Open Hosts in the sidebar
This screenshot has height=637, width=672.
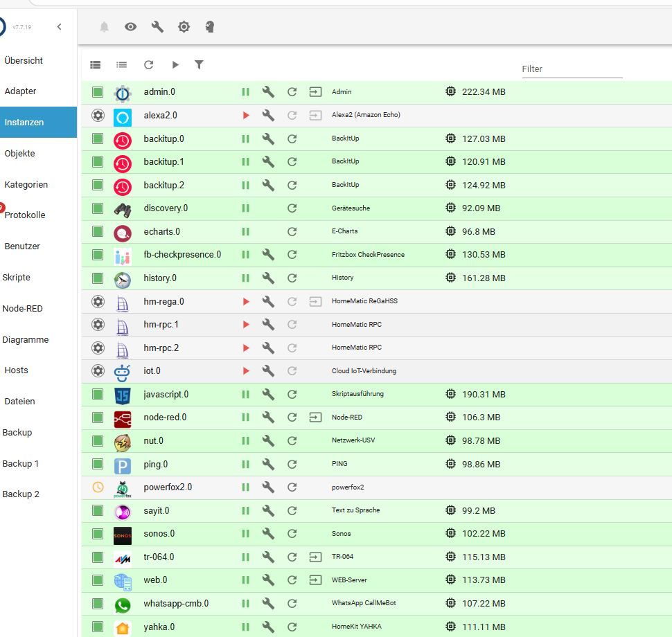point(17,370)
